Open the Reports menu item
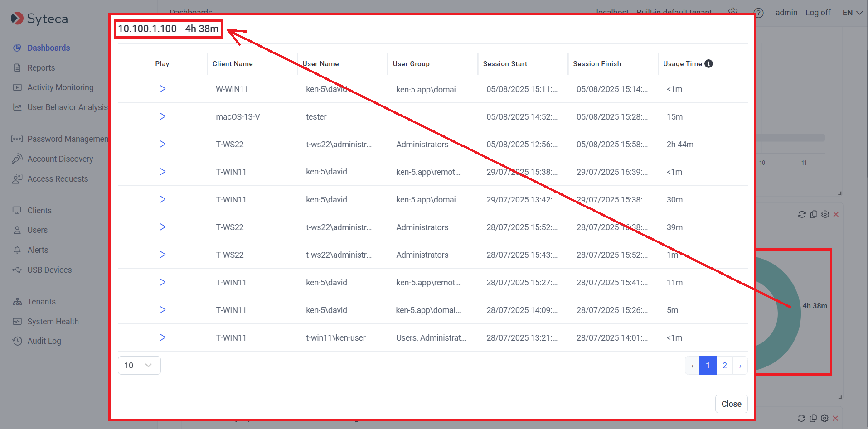868x429 pixels. click(x=41, y=68)
